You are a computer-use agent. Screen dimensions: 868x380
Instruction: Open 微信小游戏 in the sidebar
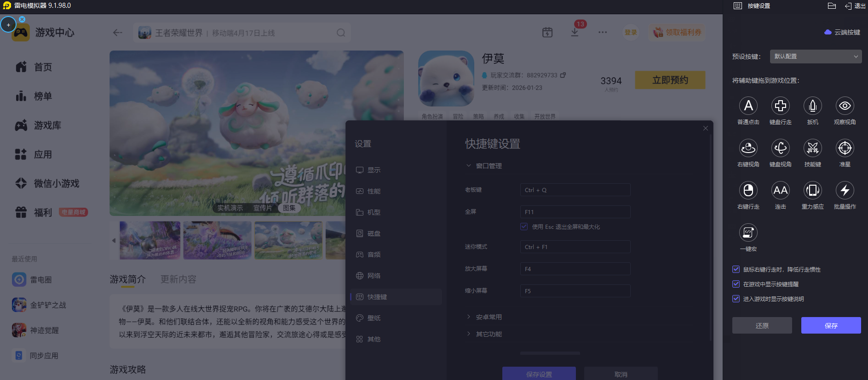tap(47, 183)
